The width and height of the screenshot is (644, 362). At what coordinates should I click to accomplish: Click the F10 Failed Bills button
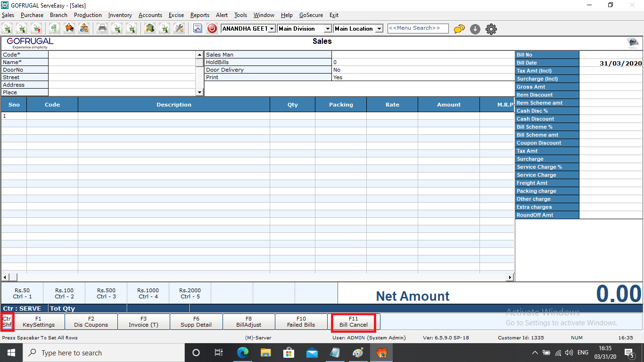point(301,322)
